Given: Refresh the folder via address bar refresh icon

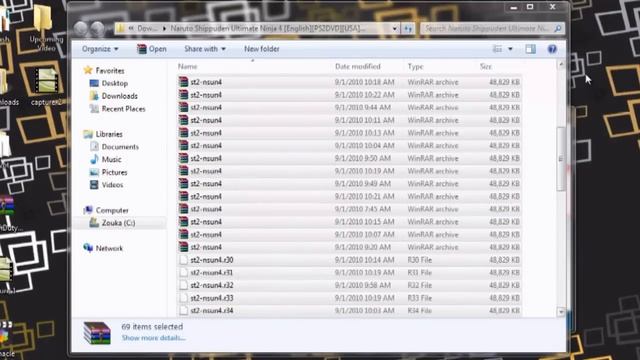Looking at the screenshot, I should [x=408, y=29].
